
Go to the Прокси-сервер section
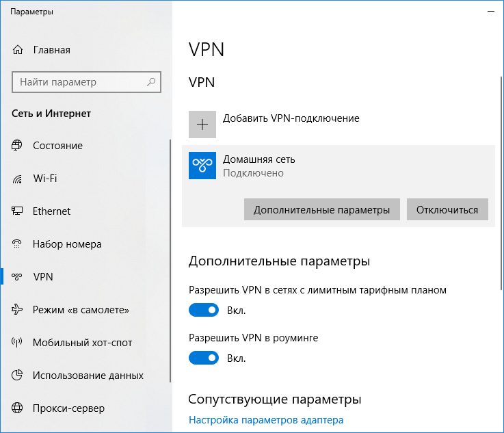coord(68,408)
